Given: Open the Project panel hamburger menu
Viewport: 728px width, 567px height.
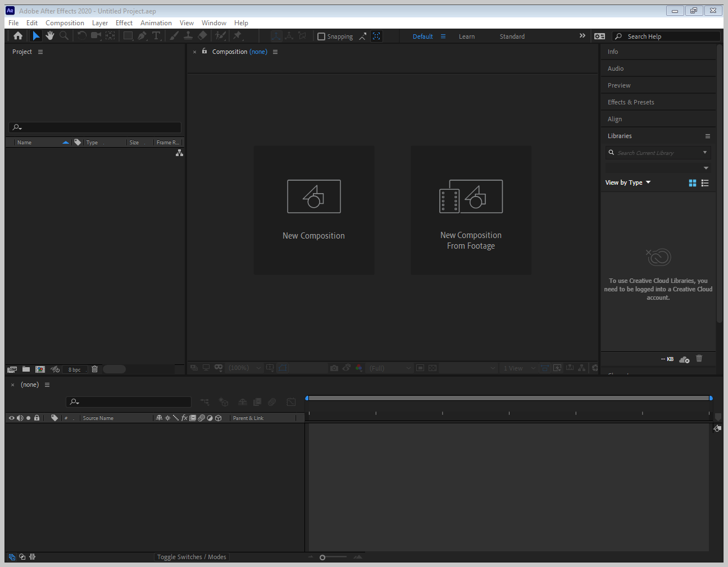Looking at the screenshot, I should (40, 52).
